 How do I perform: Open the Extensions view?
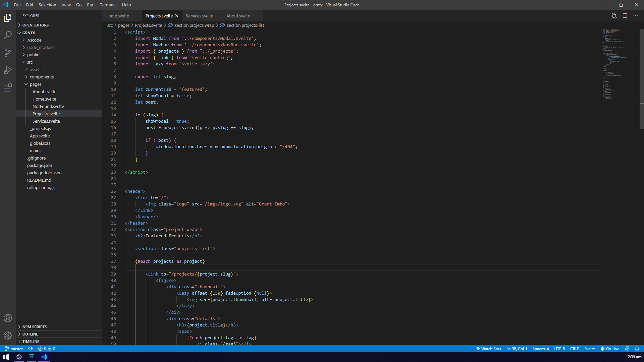coord(8,88)
